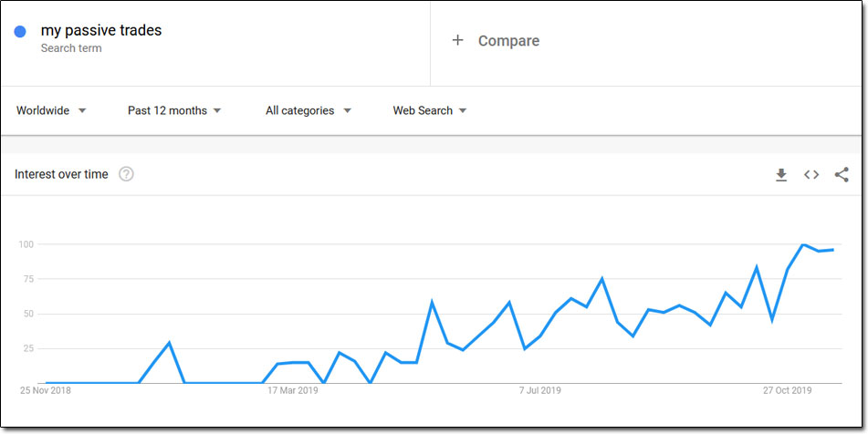Viewport: 868px width, 434px height.
Task: Click the plus icon beside Compare
Action: [x=457, y=40]
